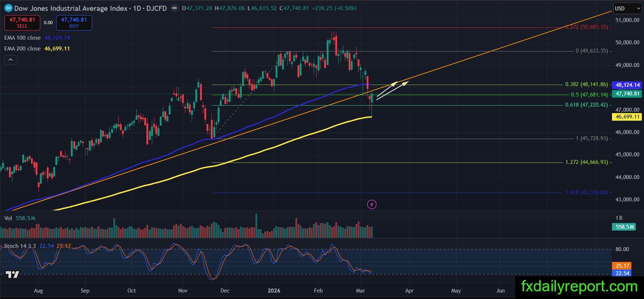Click the Dec label on the time axis
Image resolution: width=644 pixels, height=299 pixels.
225,291
